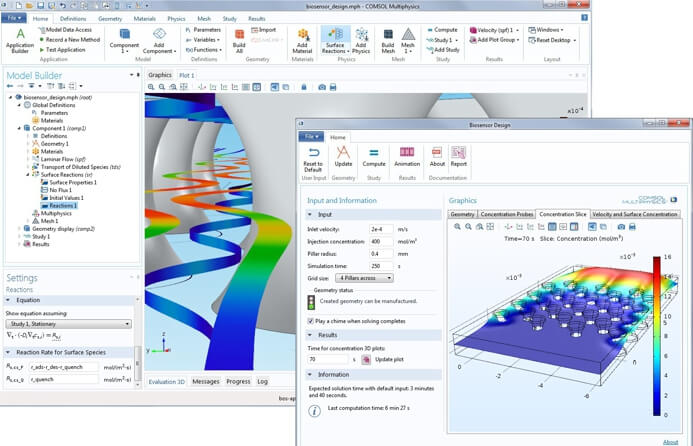Click Injection concentration field showing 400
The image size is (693, 446).
pyautogui.click(x=381, y=242)
